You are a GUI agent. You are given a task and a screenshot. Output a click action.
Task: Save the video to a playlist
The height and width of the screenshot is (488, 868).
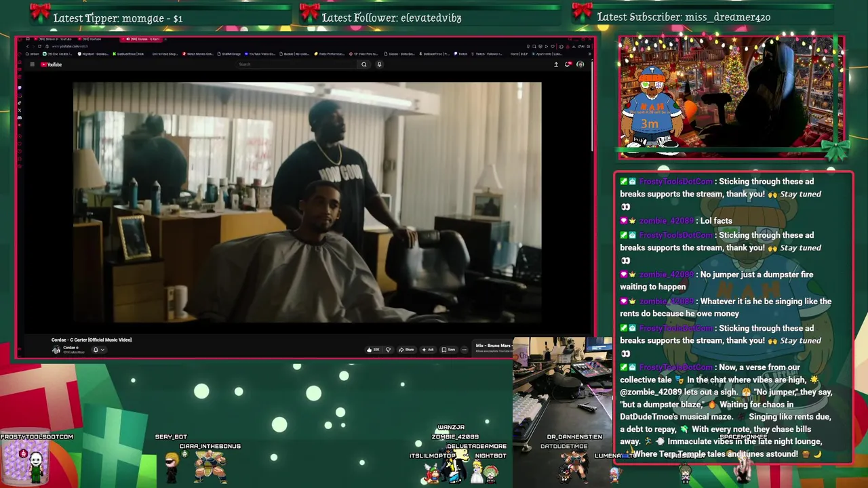448,350
